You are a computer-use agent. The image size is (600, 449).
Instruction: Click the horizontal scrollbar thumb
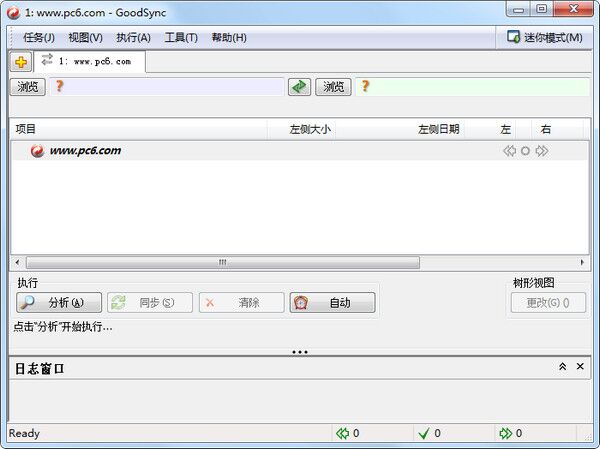pyautogui.click(x=223, y=263)
